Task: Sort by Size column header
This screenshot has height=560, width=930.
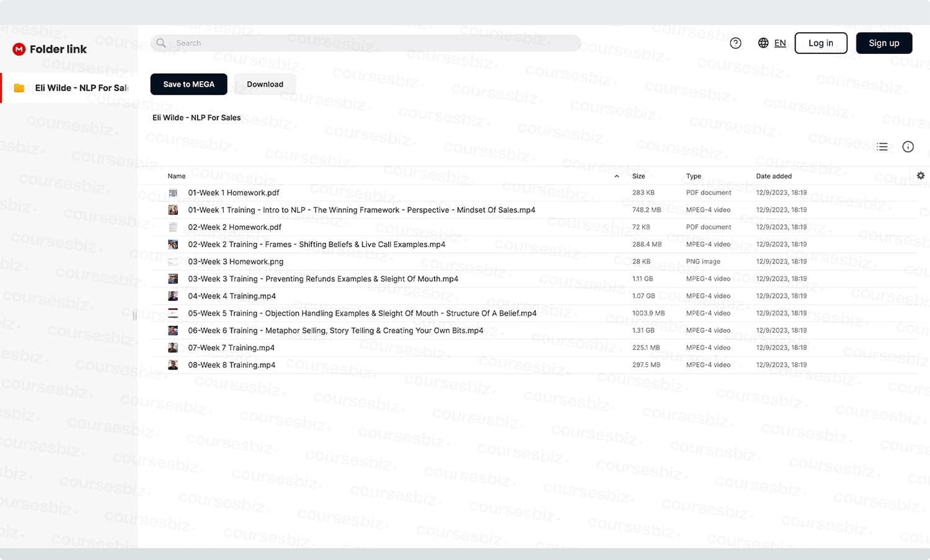Action: (639, 176)
